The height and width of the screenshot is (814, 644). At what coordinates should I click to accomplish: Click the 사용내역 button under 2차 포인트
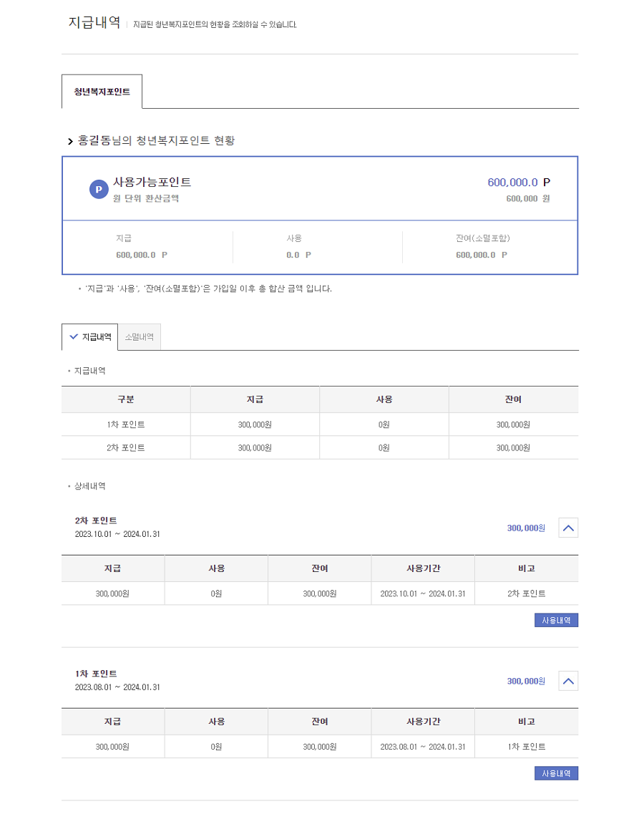coord(556,620)
